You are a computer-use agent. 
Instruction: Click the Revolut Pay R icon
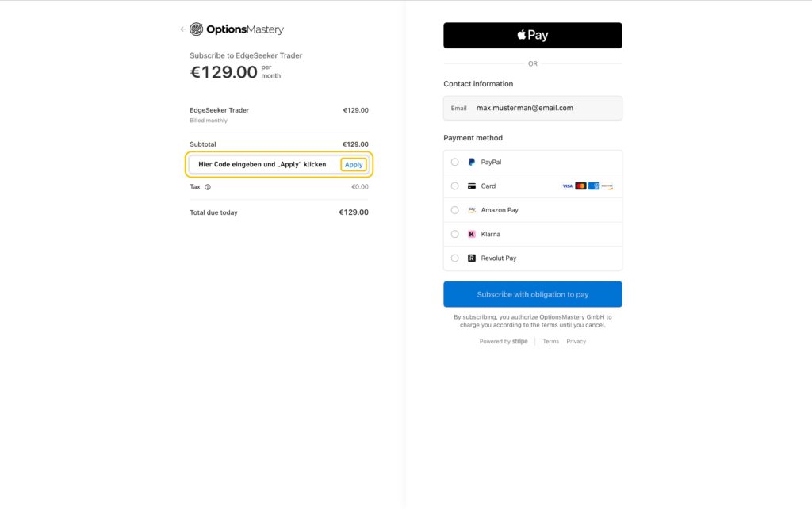pos(471,258)
